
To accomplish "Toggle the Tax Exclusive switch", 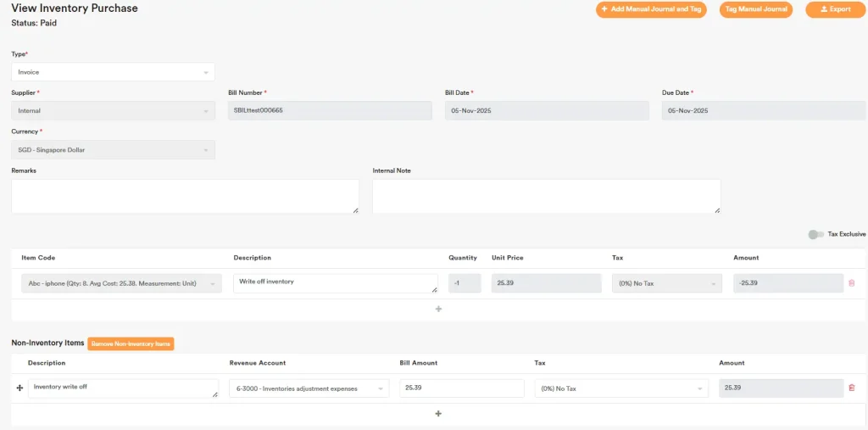I will tap(815, 234).
